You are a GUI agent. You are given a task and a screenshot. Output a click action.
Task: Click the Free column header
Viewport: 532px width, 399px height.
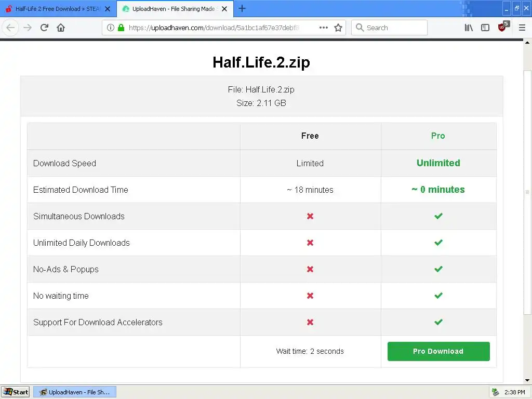click(310, 136)
